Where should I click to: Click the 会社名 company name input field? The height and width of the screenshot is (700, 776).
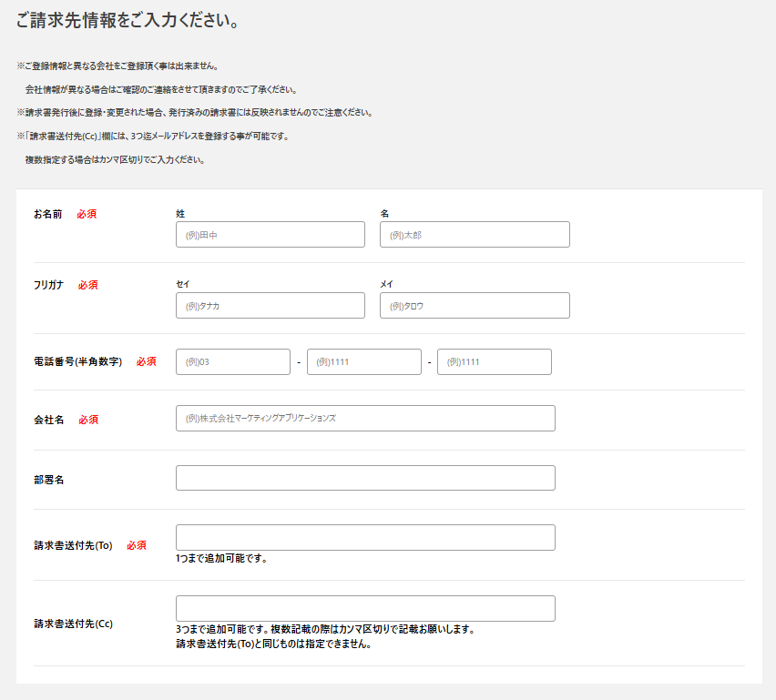point(365,419)
